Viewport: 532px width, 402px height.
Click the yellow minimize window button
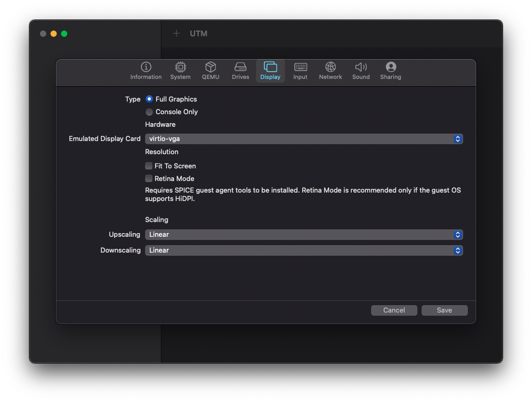(x=54, y=34)
